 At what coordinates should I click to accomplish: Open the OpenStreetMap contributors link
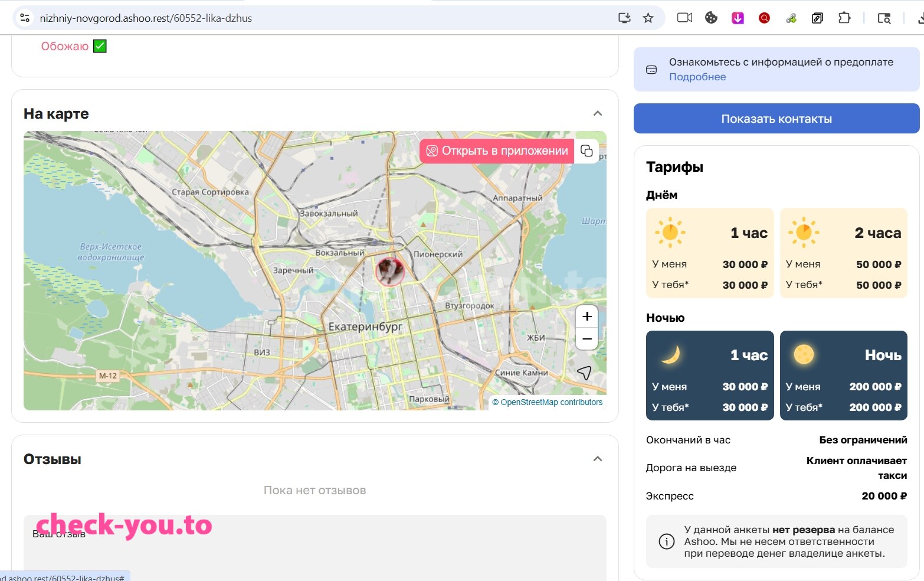552,402
